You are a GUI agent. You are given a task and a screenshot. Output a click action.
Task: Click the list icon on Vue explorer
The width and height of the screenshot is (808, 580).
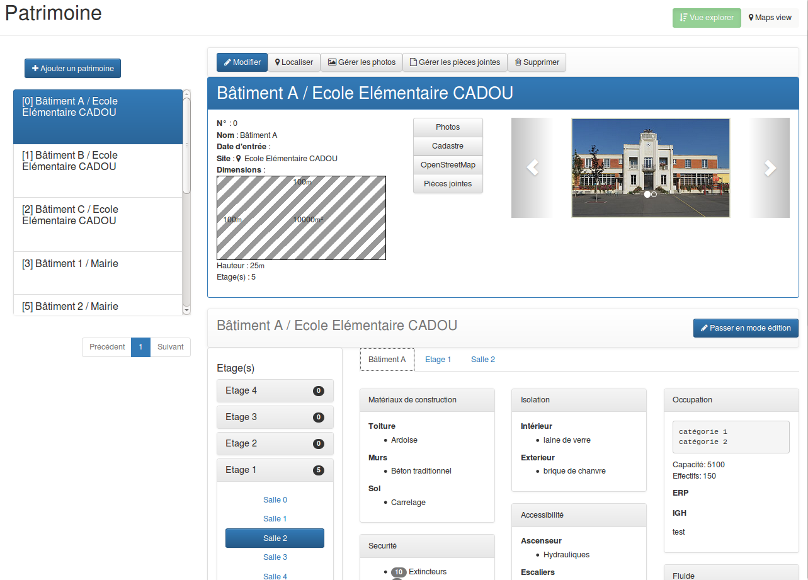(x=684, y=17)
